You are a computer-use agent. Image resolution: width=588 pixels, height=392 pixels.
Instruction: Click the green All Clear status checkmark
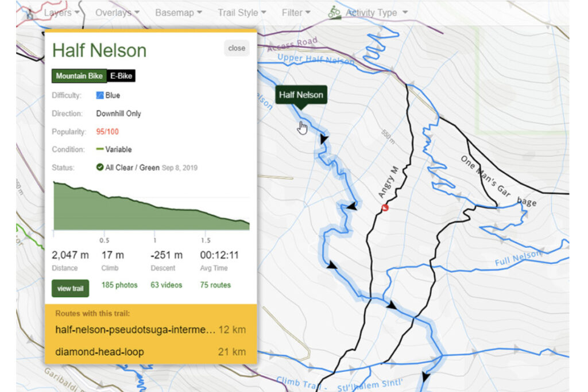click(x=100, y=167)
